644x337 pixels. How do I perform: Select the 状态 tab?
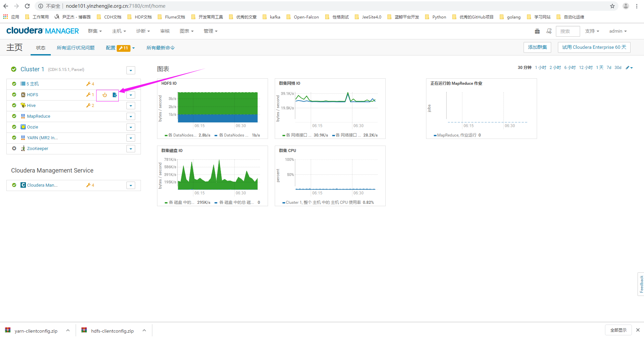(41, 48)
